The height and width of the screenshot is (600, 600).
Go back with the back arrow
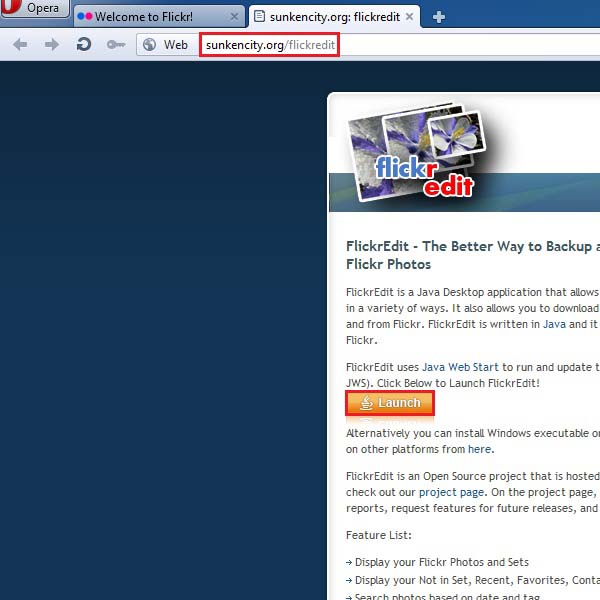(x=20, y=45)
